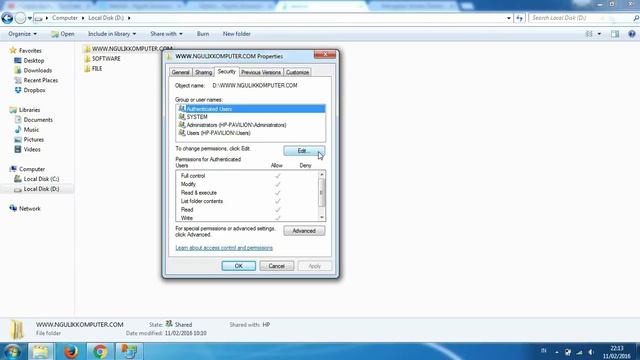640x360 pixels.
Task: Click Burn in the toolbar
Action: click(203, 34)
